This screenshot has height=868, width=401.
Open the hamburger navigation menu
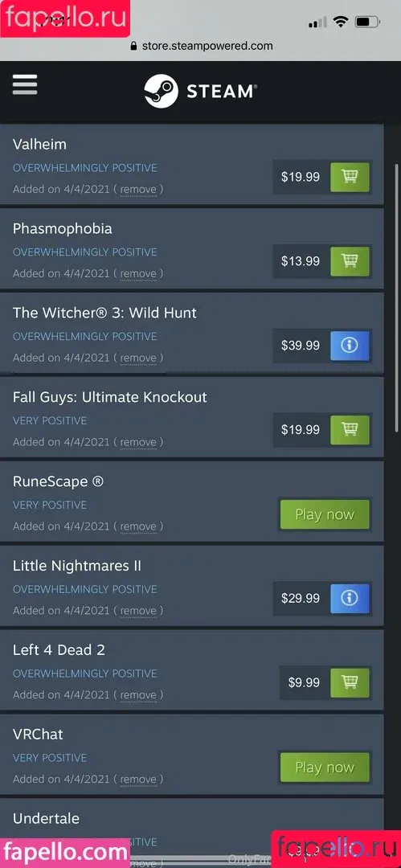pos(25,84)
